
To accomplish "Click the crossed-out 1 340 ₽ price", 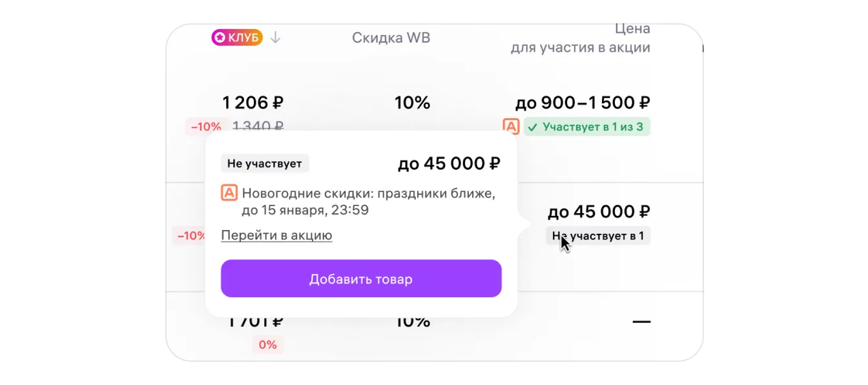I will click(x=258, y=127).
